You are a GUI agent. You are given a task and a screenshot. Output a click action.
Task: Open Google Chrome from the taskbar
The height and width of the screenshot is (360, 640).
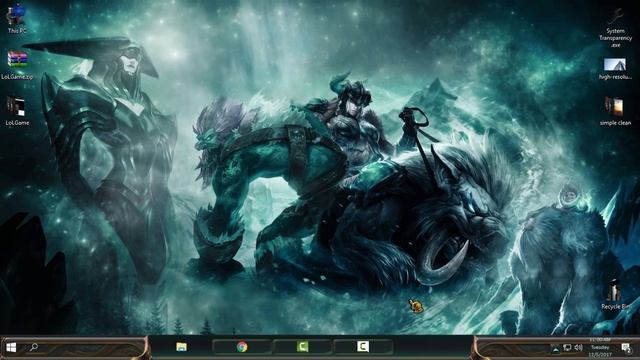(x=242, y=347)
